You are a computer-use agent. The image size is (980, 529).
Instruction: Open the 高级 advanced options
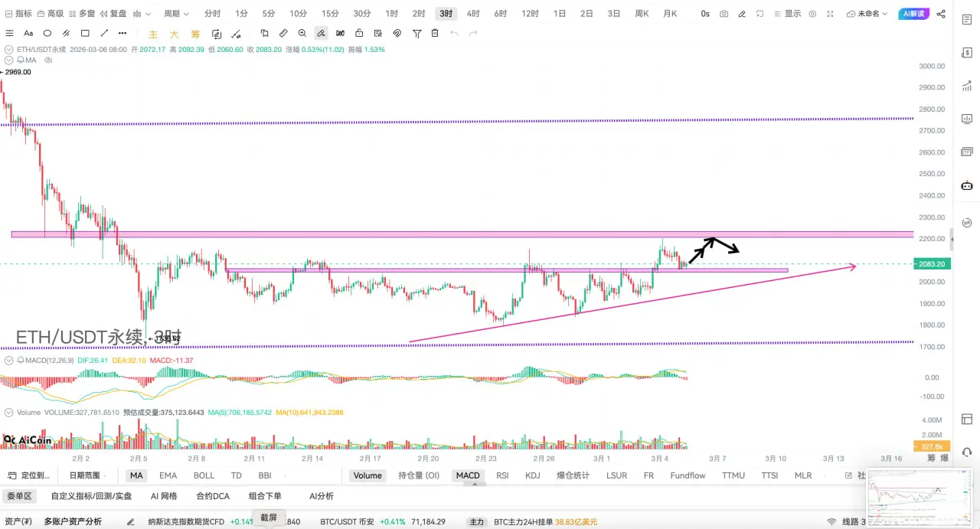coord(50,14)
